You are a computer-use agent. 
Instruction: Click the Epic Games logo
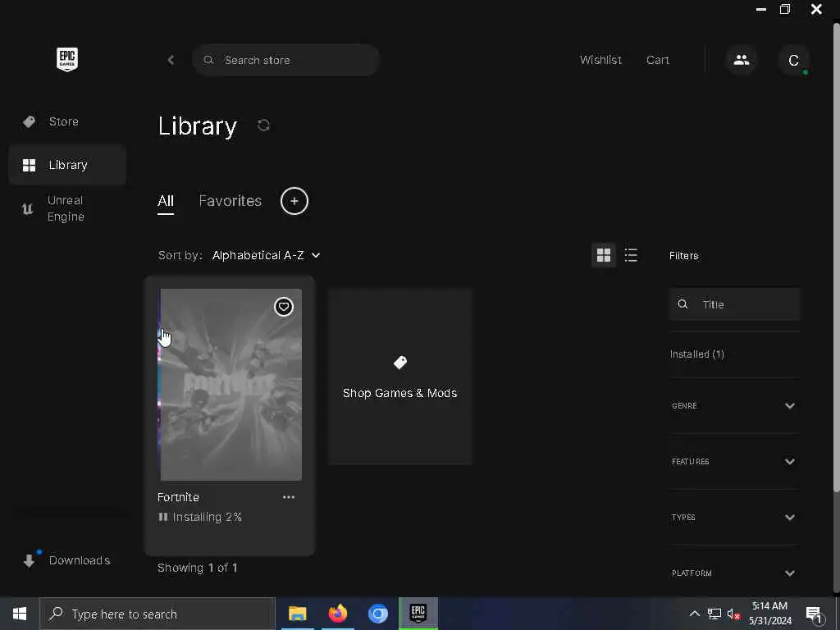(67, 59)
